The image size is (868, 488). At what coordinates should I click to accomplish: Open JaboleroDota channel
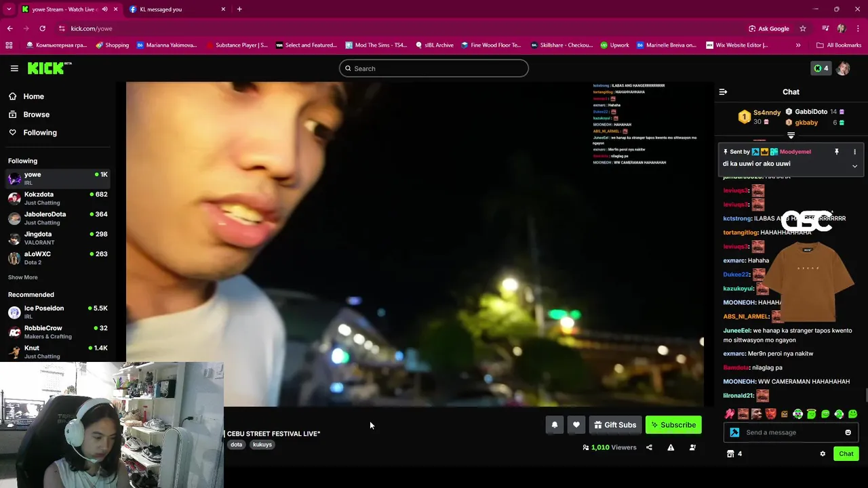pos(58,218)
